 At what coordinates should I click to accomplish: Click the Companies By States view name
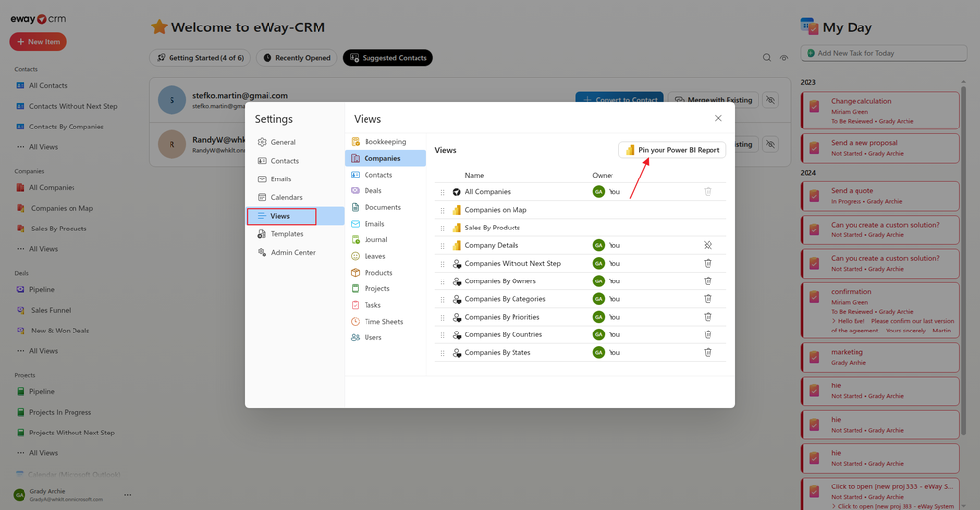coord(498,353)
